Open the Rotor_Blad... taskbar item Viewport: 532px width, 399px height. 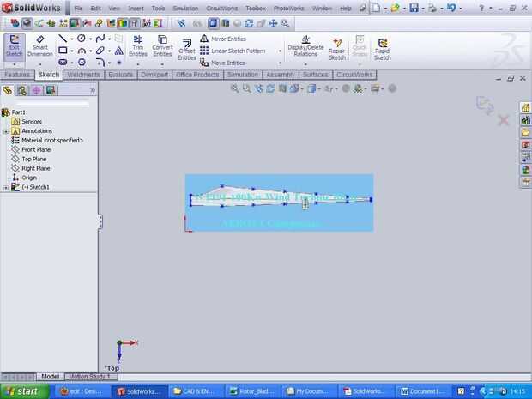coord(253,391)
